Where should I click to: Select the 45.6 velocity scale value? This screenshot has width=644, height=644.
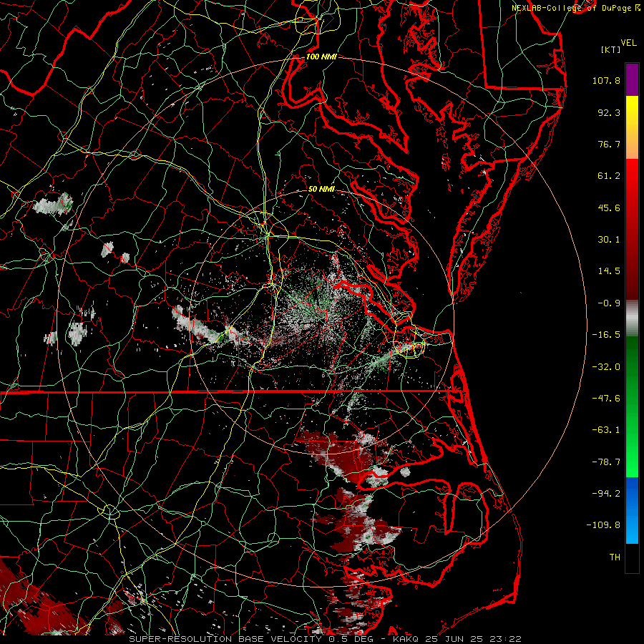(609, 208)
